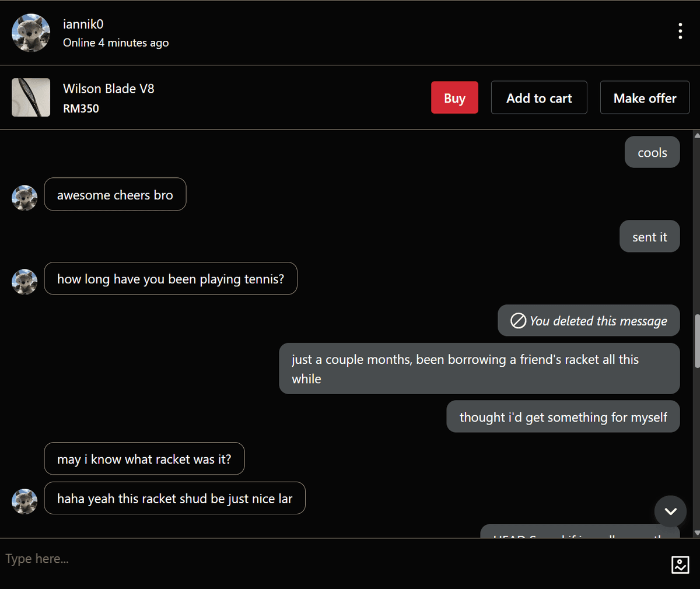Select the 'sent it' message bubble
The height and width of the screenshot is (589, 700).
pos(649,236)
